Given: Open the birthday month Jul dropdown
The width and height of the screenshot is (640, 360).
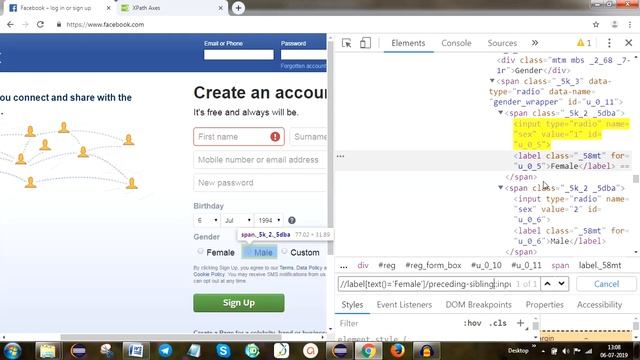Looking at the screenshot, I should point(237,220).
